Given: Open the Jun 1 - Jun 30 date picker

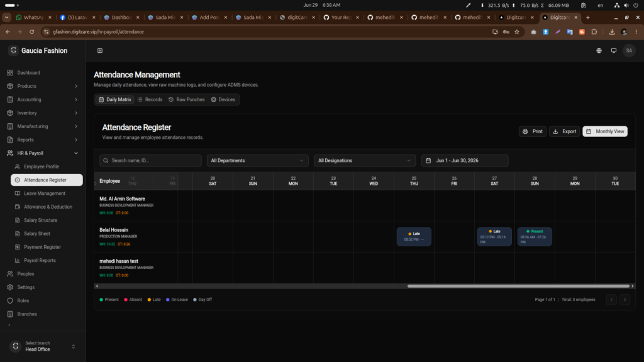Looking at the screenshot, I should pyautogui.click(x=465, y=160).
